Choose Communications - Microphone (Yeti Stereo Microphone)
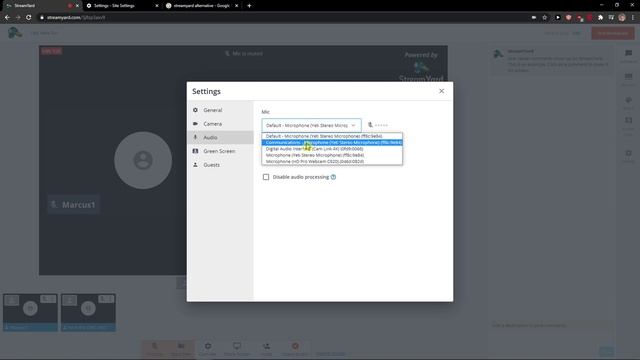The height and width of the screenshot is (360, 640). pyautogui.click(x=332, y=142)
